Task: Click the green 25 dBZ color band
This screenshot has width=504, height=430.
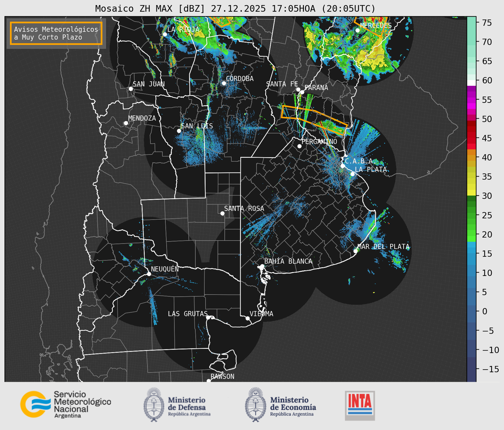Action: coord(471,215)
